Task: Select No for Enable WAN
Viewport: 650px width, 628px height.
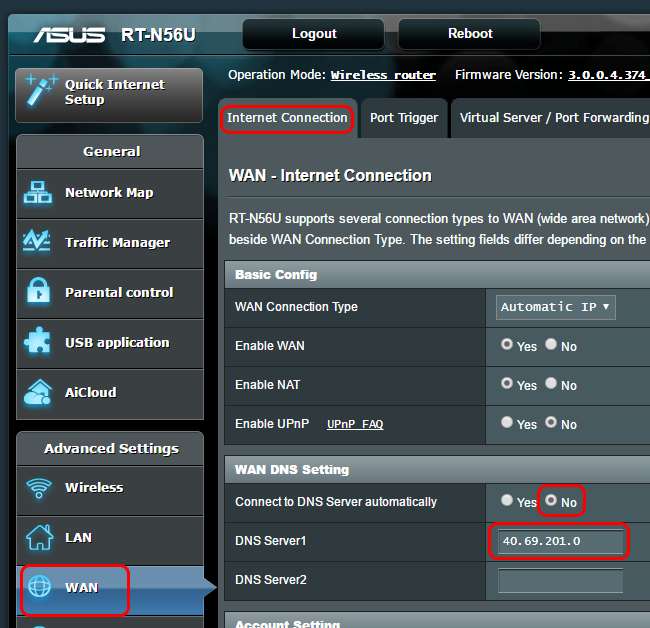Action: coord(551,344)
